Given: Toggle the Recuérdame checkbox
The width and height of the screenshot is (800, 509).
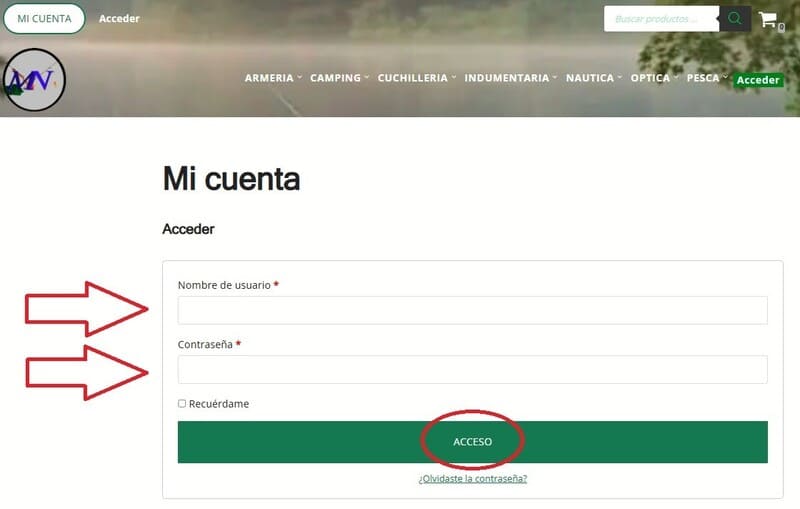Looking at the screenshot, I should pos(182,403).
